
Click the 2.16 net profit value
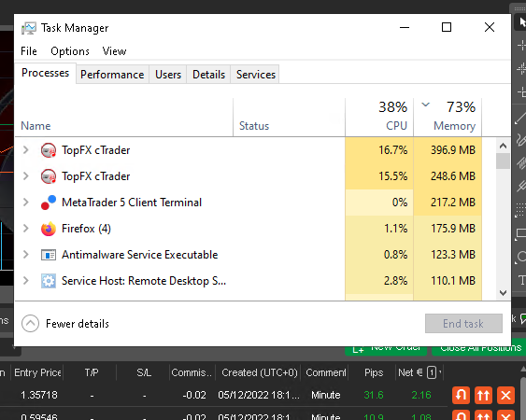(421, 395)
